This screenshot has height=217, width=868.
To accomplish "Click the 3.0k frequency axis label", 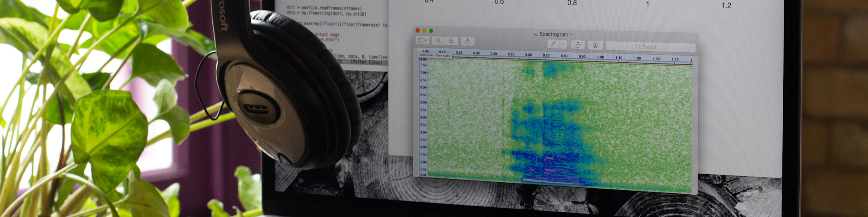I will (423, 132).
